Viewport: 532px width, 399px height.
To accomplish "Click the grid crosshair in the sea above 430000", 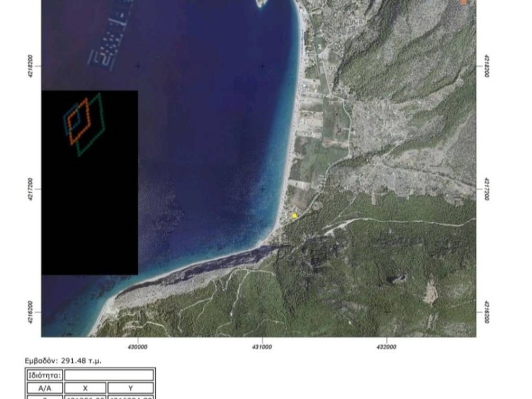I will tap(138, 66).
